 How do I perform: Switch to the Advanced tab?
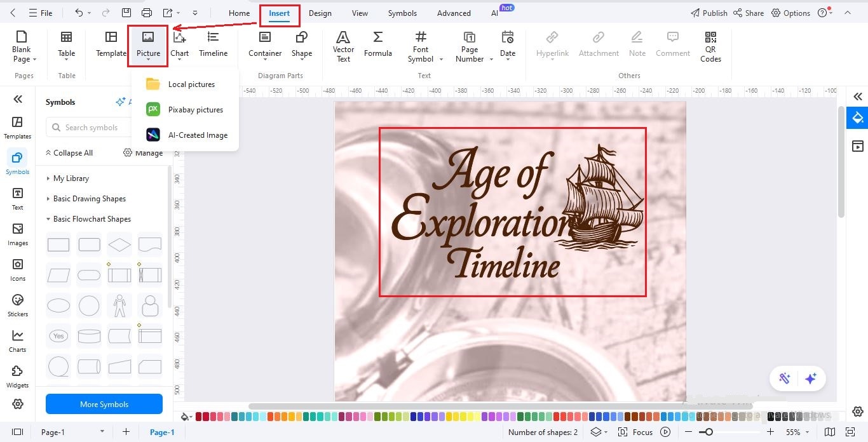[x=454, y=13]
